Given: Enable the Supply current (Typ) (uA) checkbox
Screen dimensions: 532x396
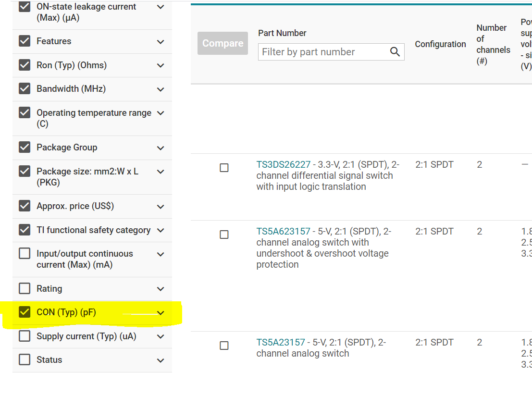Looking at the screenshot, I should click(25, 336).
